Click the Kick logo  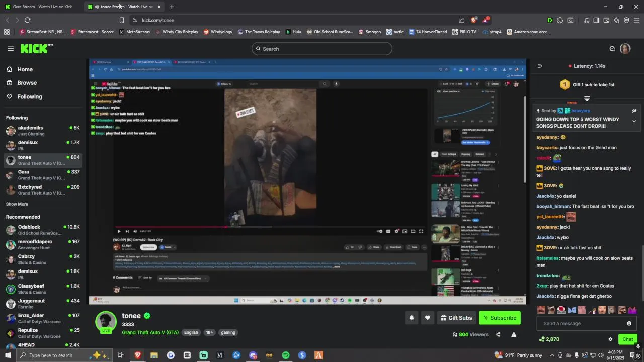[x=37, y=49]
